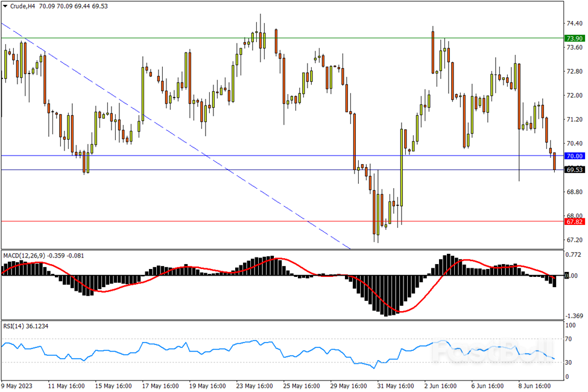Select the red 67.82 price label
The height and width of the screenshot is (392, 588).
(574, 221)
